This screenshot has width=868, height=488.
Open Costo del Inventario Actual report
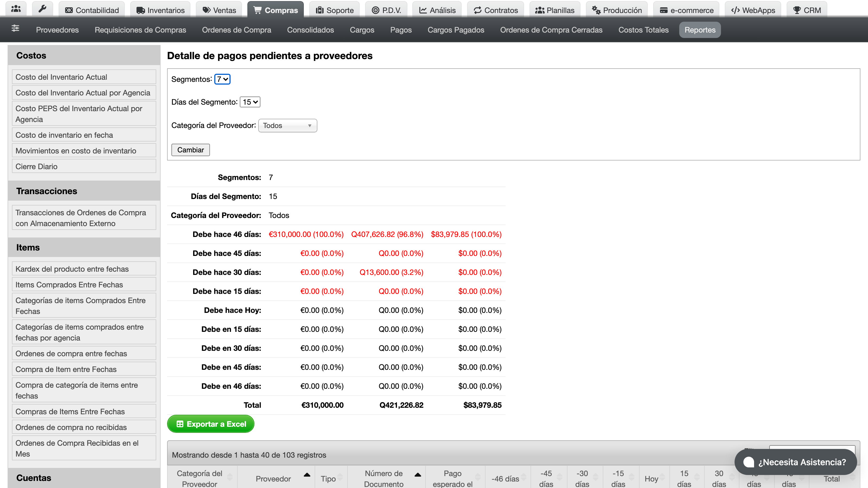[x=84, y=77]
